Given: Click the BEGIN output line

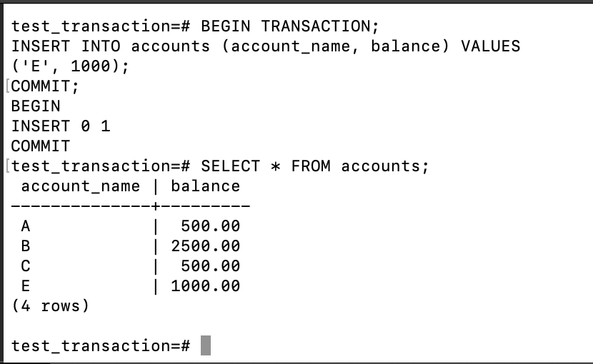Looking at the screenshot, I should tap(36, 106).
